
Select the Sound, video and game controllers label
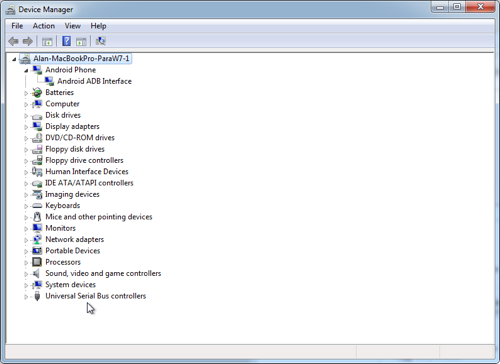click(x=103, y=273)
